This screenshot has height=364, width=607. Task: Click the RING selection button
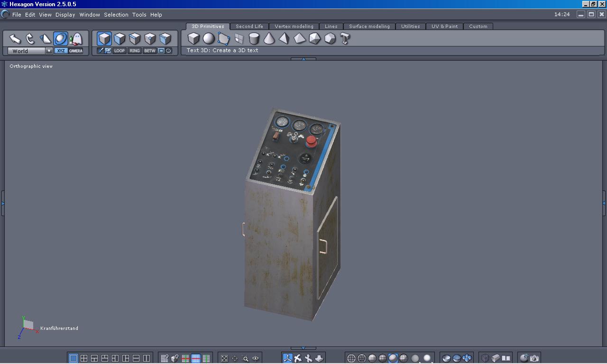point(135,51)
